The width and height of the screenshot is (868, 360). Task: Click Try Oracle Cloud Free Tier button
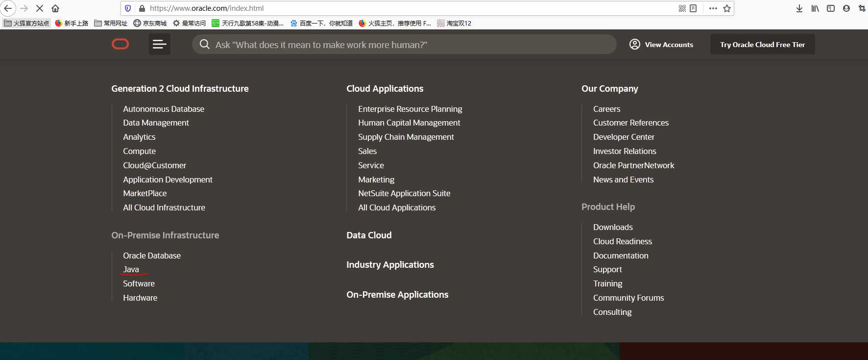tap(763, 44)
